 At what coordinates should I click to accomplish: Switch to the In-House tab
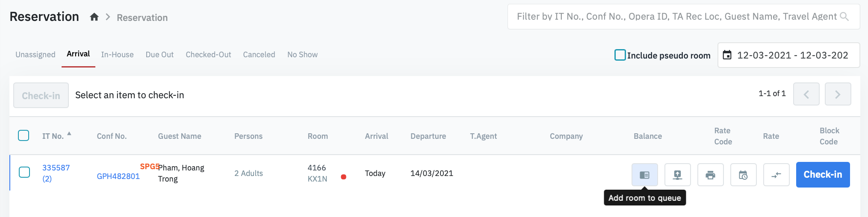pos(117,55)
